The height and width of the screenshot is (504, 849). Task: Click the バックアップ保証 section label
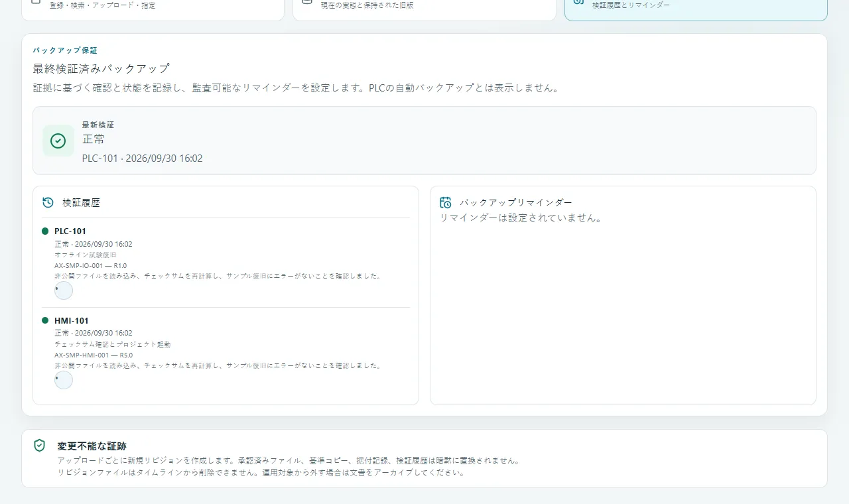(65, 50)
